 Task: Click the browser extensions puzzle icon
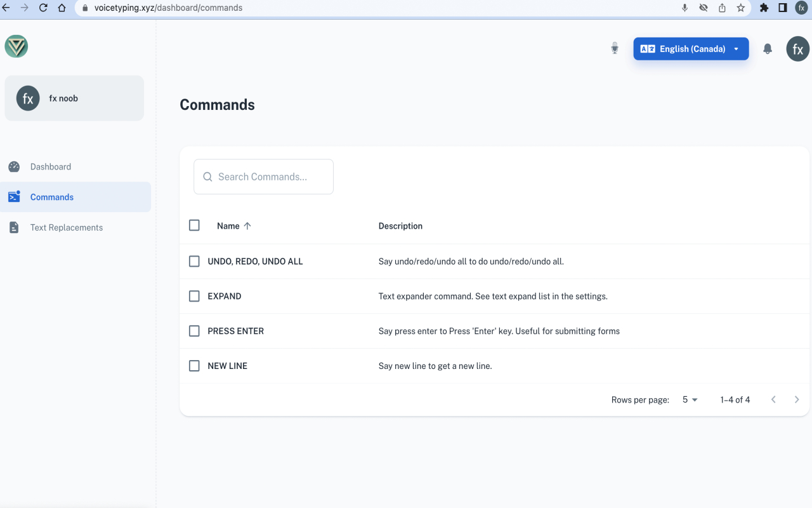764,8
